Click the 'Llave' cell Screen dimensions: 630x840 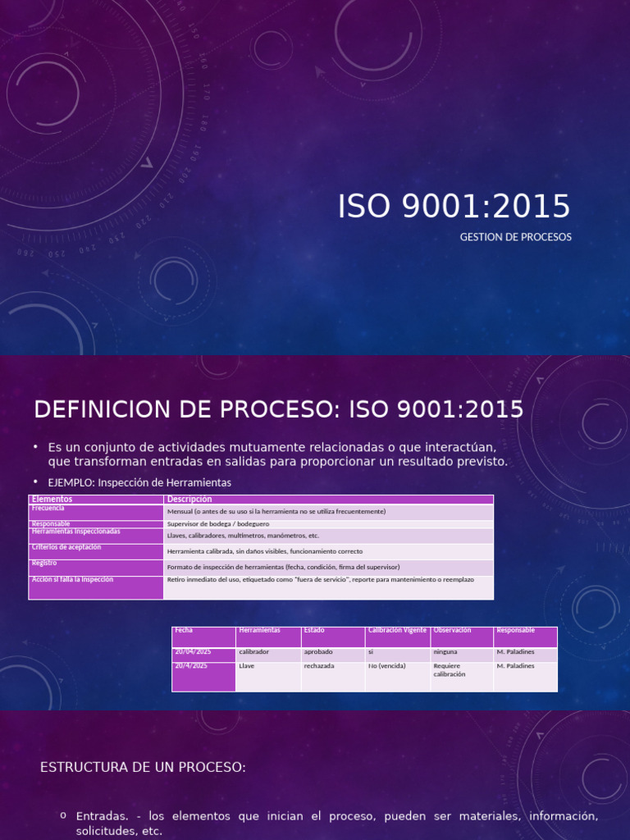coord(268,677)
